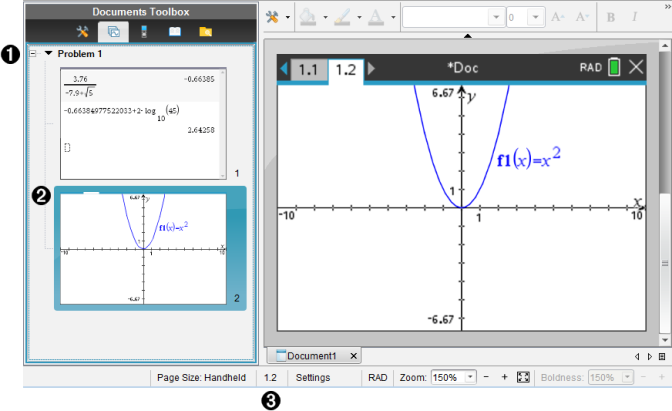Click zoom in plus button
The height and width of the screenshot is (411, 672).
tap(505, 378)
